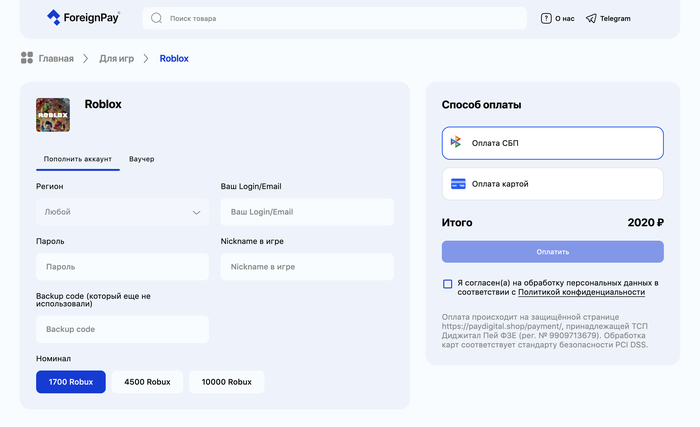Image resolution: width=700 pixels, height=427 pixels.
Task: Switch to the Ваучер tab
Action: tap(142, 159)
